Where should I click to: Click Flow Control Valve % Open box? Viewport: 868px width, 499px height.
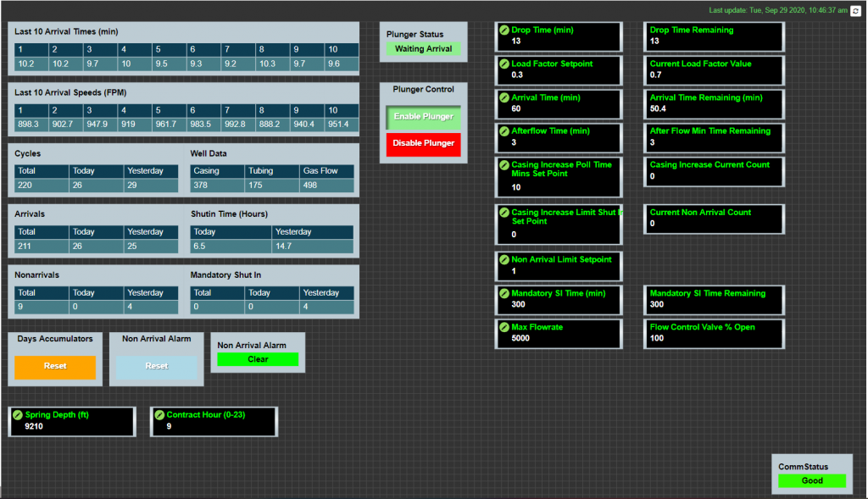click(714, 334)
